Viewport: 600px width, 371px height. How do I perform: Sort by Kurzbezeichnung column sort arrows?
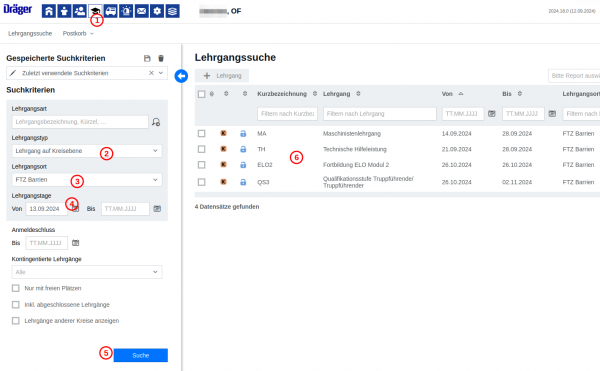click(x=315, y=94)
